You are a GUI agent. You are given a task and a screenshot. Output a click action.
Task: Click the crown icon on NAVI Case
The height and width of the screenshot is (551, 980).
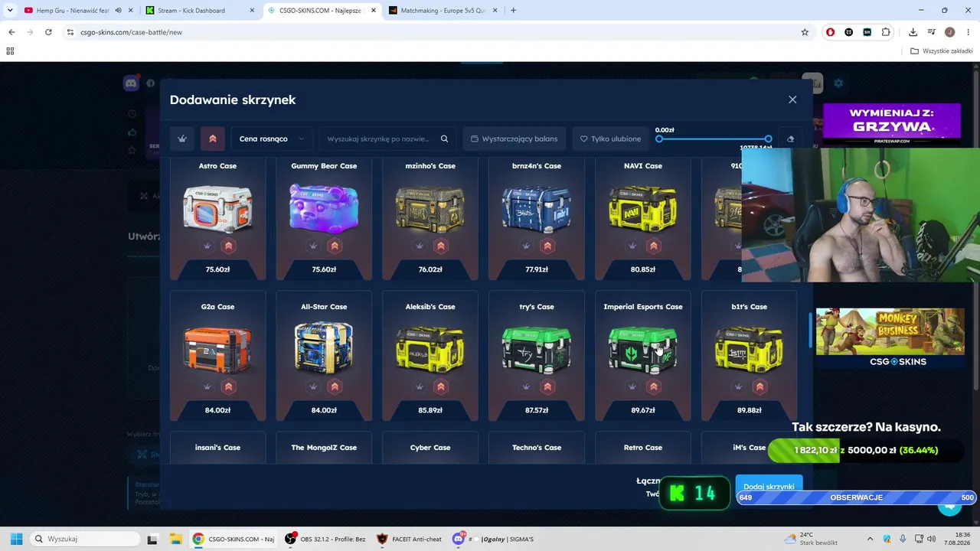click(632, 246)
